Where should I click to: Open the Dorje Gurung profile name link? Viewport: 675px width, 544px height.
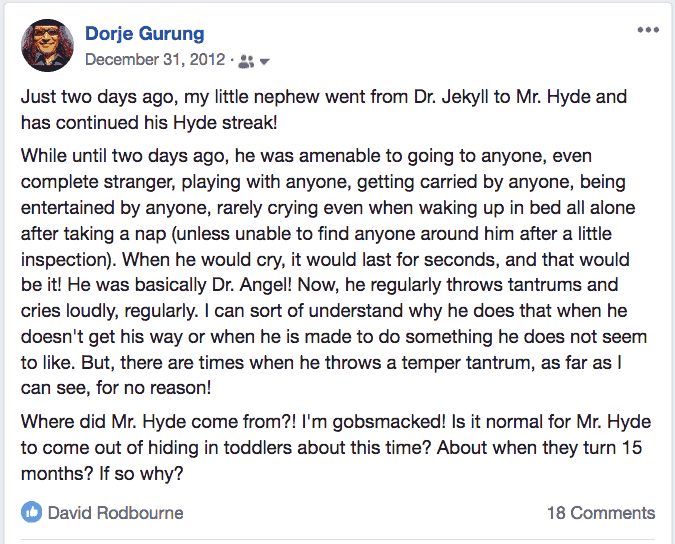(x=145, y=34)
